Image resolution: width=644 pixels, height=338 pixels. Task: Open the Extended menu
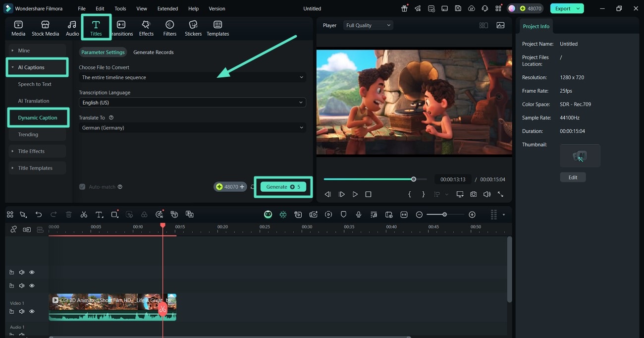click(x=168, y=8)
